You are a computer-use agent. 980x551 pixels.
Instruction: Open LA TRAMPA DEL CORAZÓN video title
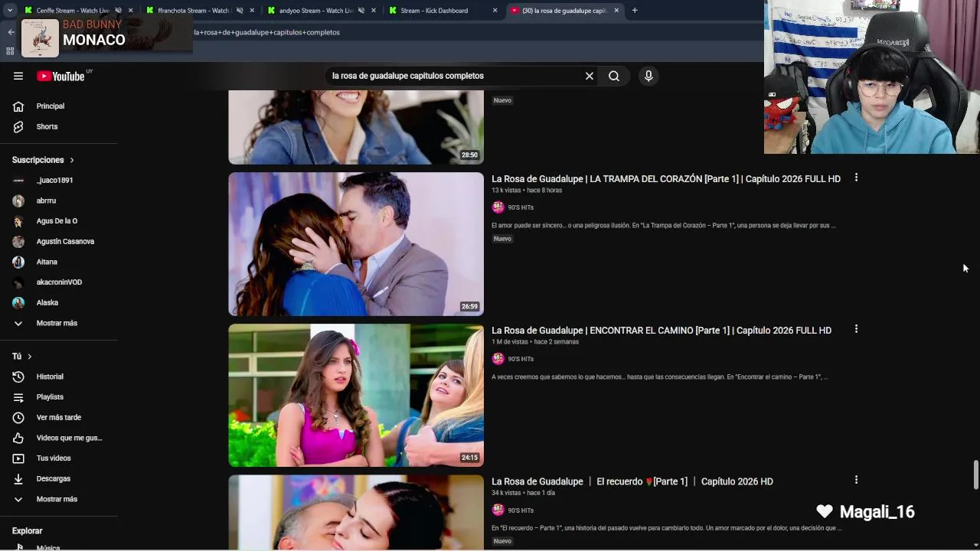(666, 179)
